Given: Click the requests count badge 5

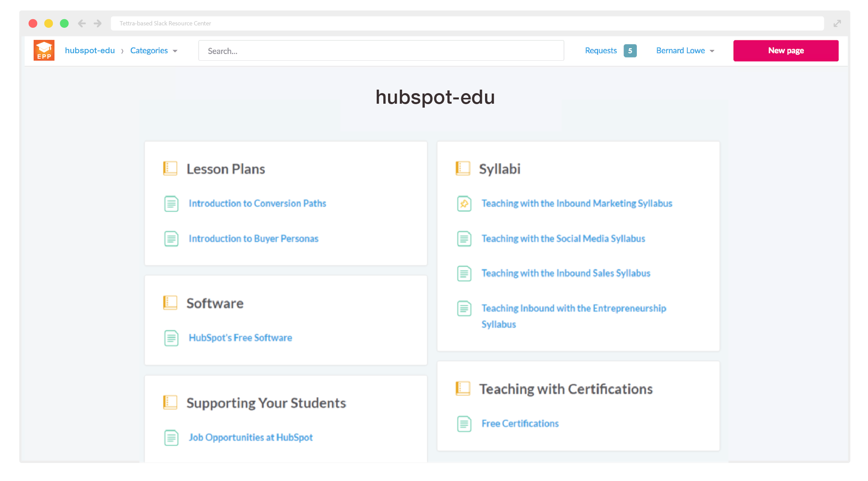Looking at the screenshot, I should coord(630,51).
